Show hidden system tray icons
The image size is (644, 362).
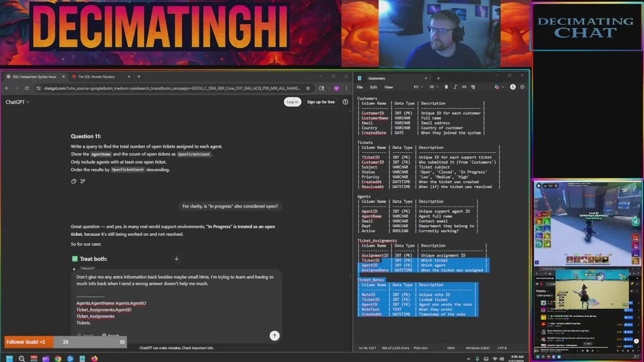tap(468, 358)
